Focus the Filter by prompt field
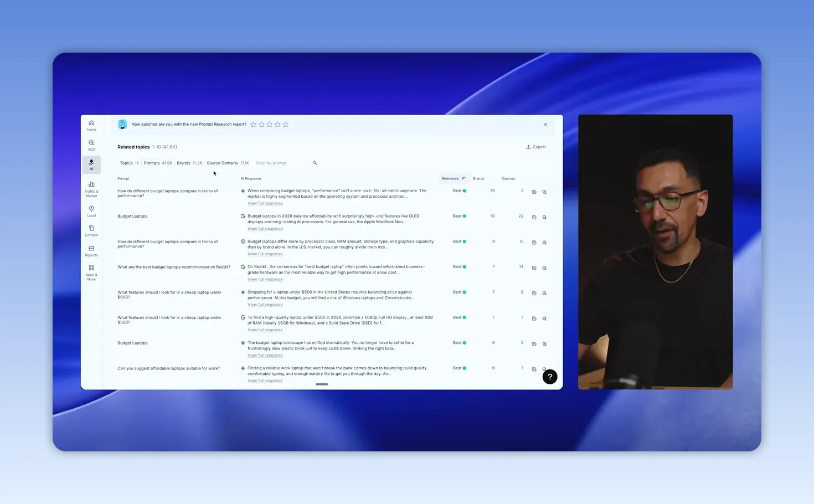 [x=282, y=163]
